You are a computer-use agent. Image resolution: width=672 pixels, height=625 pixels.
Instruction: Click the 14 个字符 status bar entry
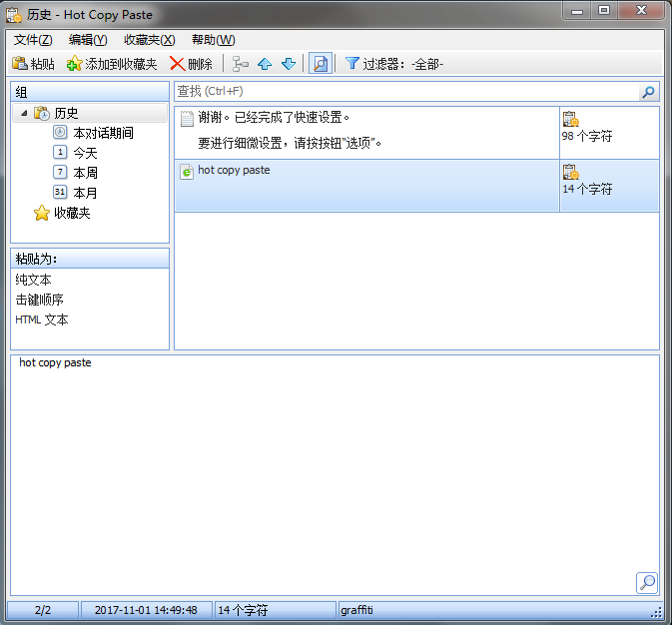[x=276, y=610]
